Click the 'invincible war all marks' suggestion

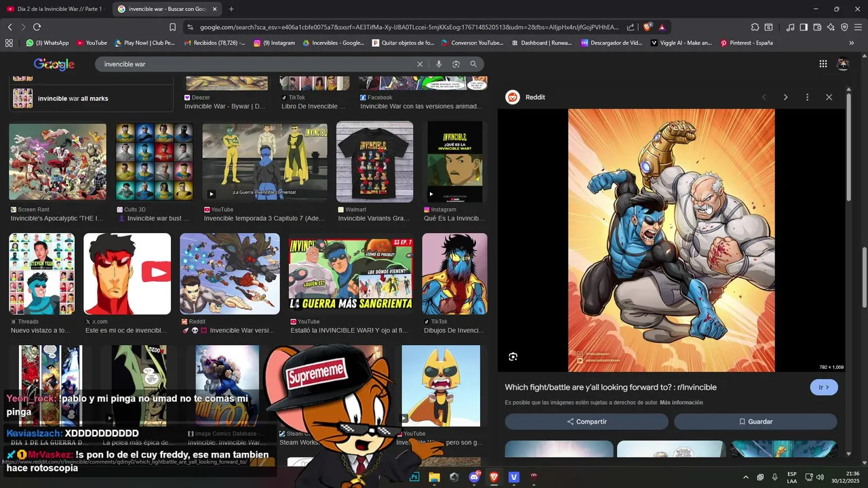(92, 98)
